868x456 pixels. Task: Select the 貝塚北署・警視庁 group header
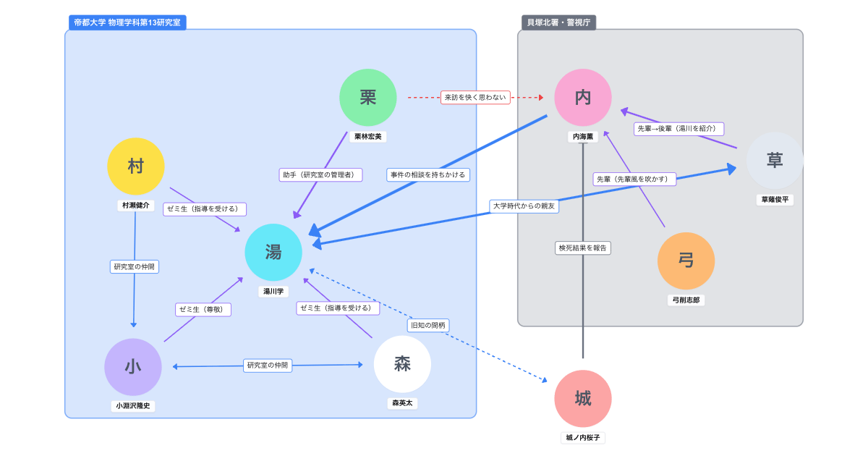pos(558,22)
